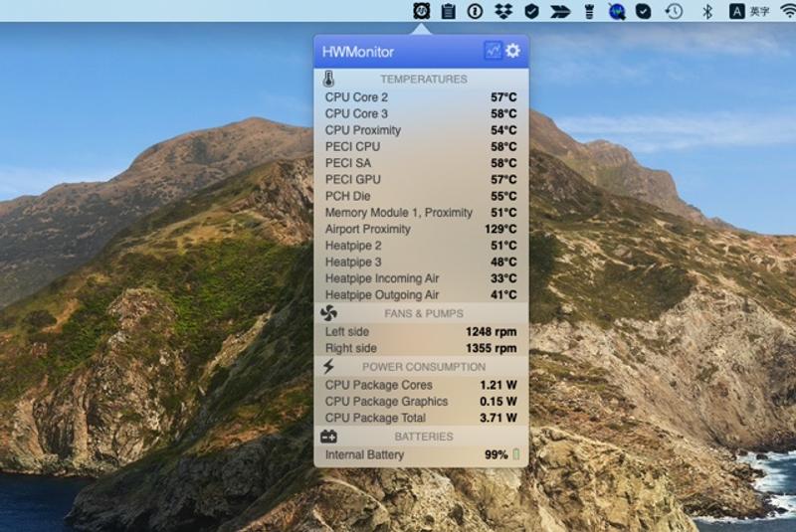Image resolution: width=796 pixels, height=532 pixels.
Task: Open the clipboard manager menu bar icon
Action: tap(449, 11)
